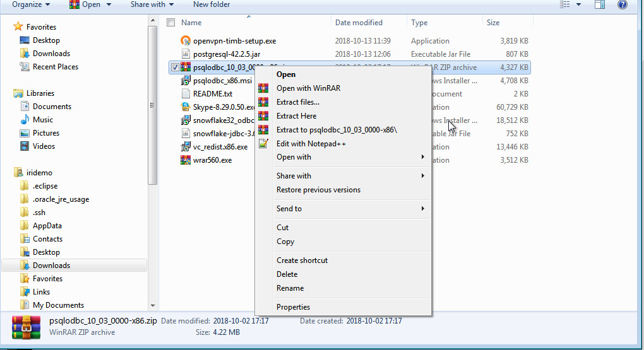Screen dimensions: 644x350
Task: Open the AppData folder in tree
Action: click(x=47, y=226)
